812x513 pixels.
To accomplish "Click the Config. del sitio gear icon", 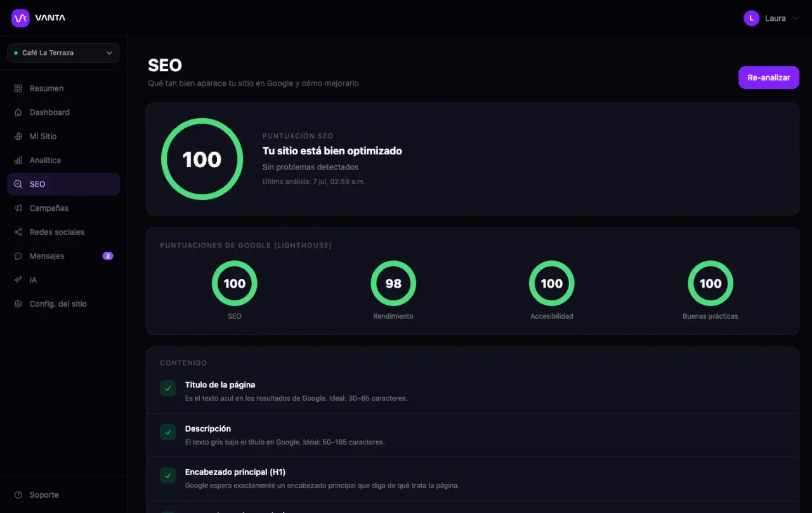I will [x=18, y=304].
